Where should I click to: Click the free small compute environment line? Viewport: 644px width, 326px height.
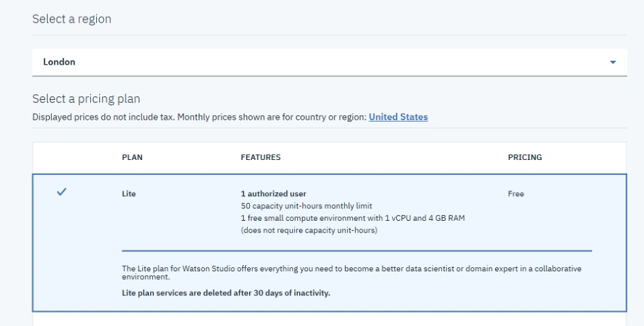pos(353,218)
